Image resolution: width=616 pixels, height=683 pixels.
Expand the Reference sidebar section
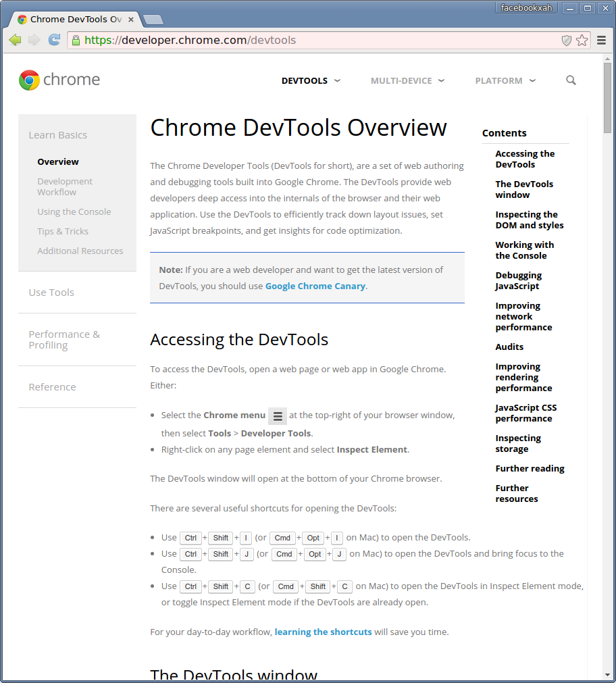click(x=52, y=387)
